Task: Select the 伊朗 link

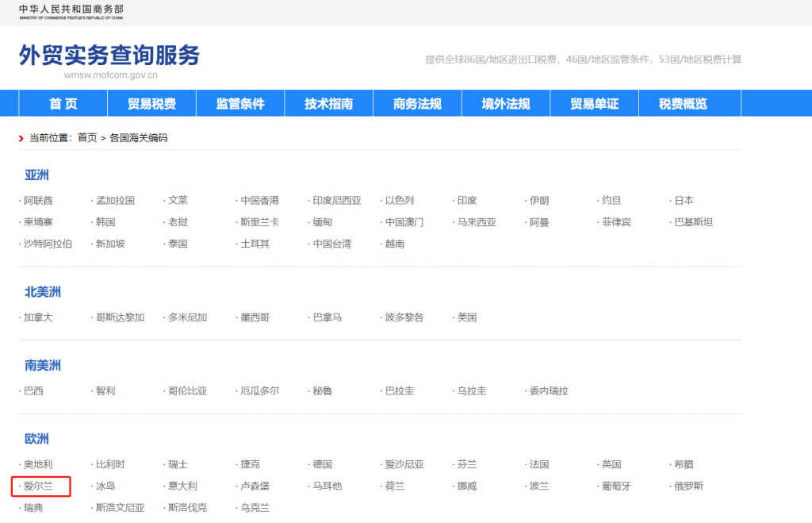Action: pyautogui.click(x=539, y=201)
